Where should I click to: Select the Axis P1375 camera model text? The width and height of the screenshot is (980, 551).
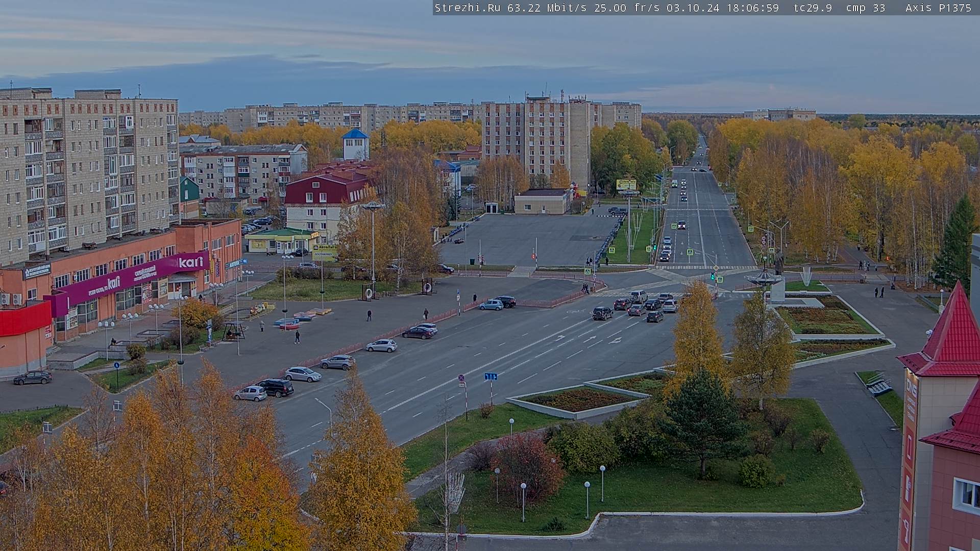tap(938, 8)
